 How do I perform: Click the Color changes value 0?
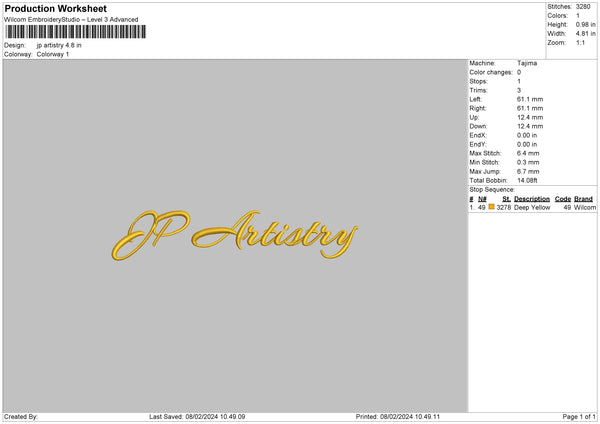(x=519, y=72)
